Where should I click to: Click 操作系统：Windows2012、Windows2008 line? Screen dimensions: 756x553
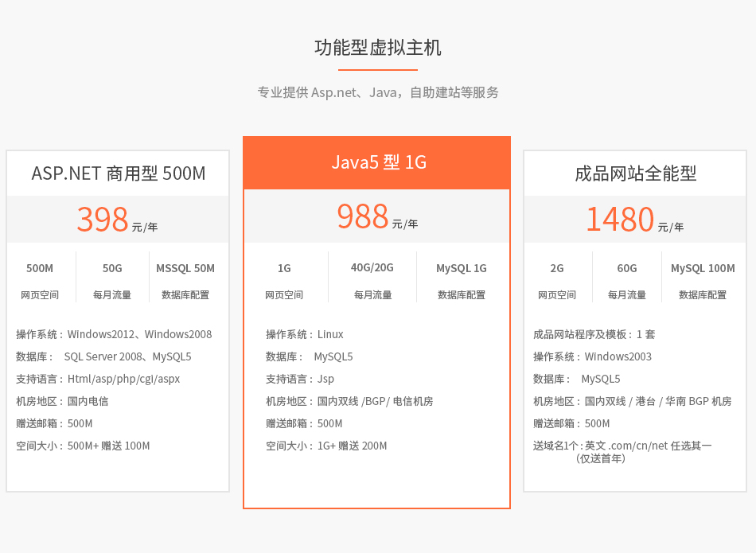114,334
